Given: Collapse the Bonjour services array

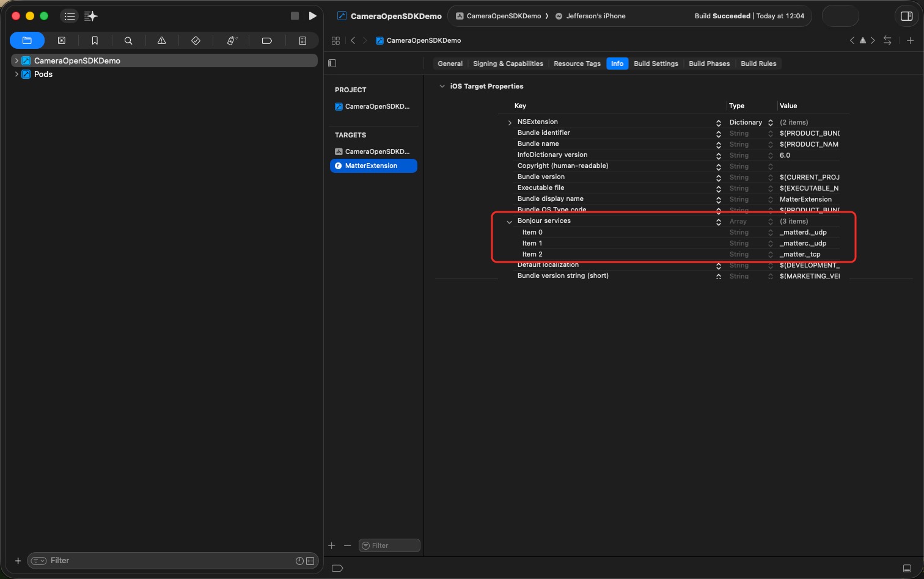Looking at the screenshot, I should coord(509,222).
